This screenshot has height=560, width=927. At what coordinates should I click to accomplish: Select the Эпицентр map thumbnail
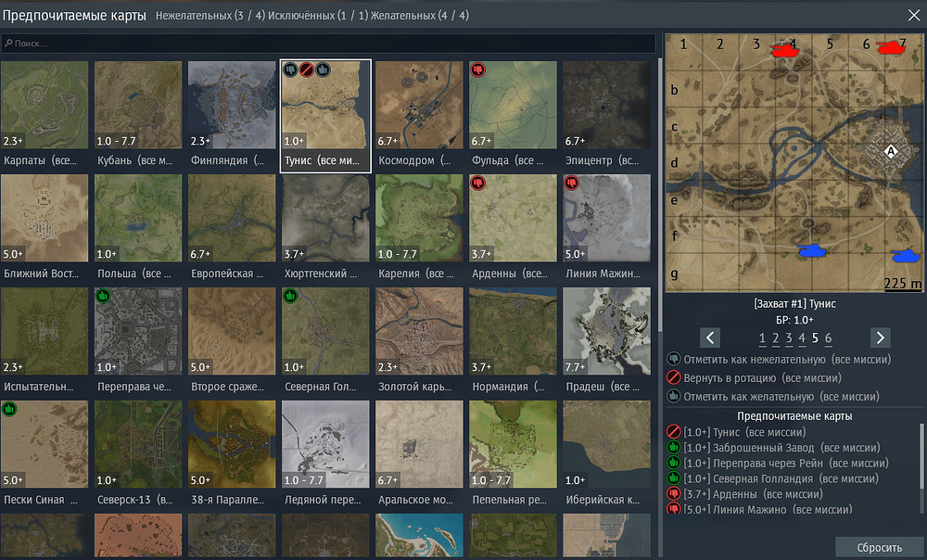(x=606, y=105)
